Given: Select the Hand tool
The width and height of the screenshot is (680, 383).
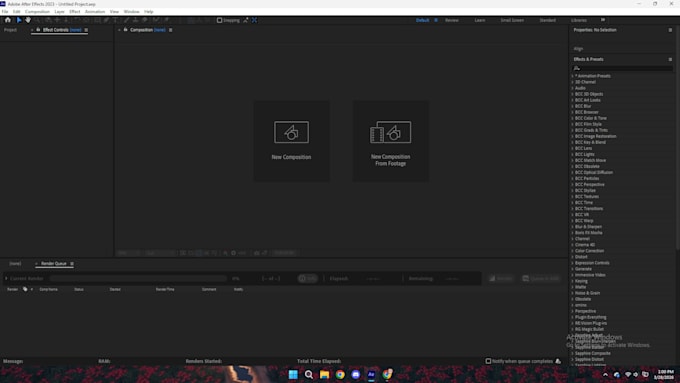Looking at the screenshot, I should [28, 20].
